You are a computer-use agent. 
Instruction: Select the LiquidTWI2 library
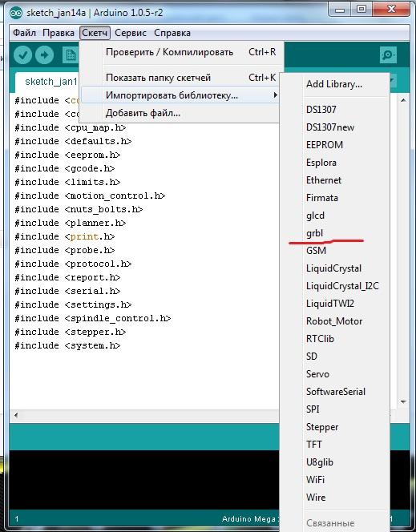click(x=334, y=304)
